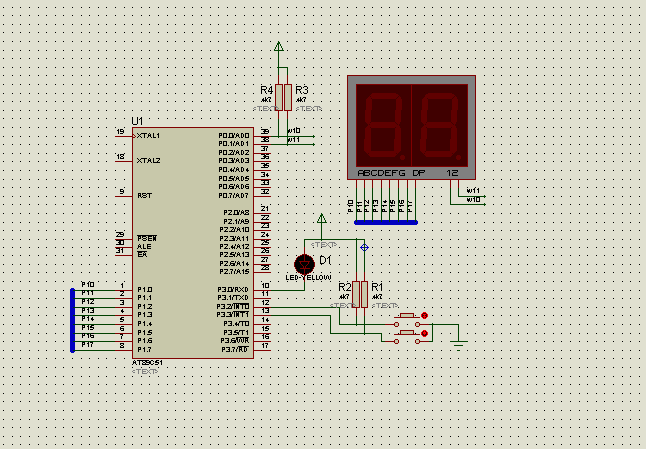Click the XTAL1 pin label
The width and height of the screenshot is (646, 449).
tap(148, 136)
